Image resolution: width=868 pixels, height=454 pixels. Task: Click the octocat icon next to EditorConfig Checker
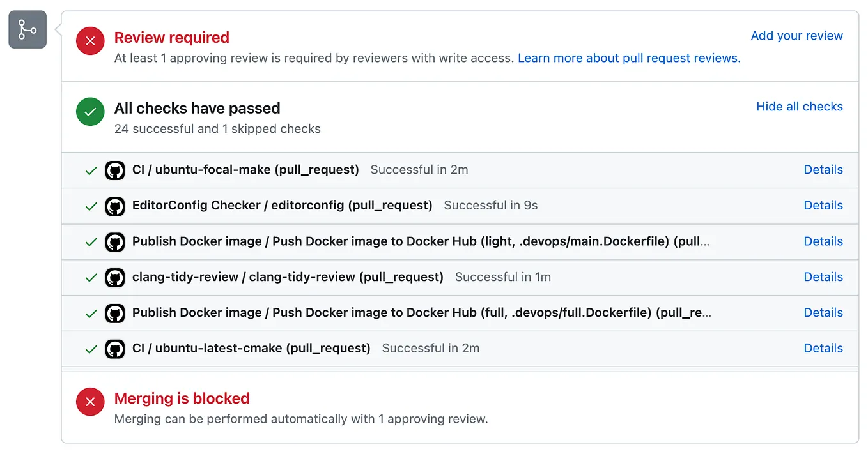[x=115, y=206]
